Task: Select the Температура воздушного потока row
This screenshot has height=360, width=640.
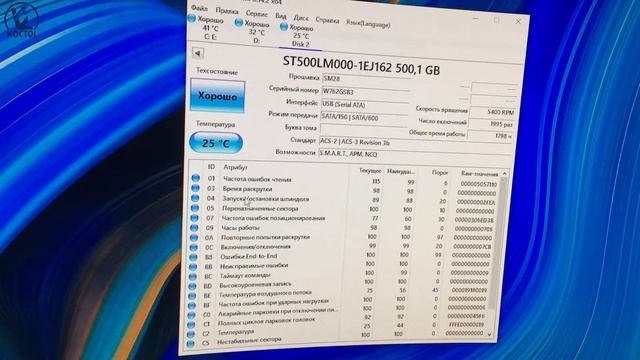Action: click(x=339, y=292)
